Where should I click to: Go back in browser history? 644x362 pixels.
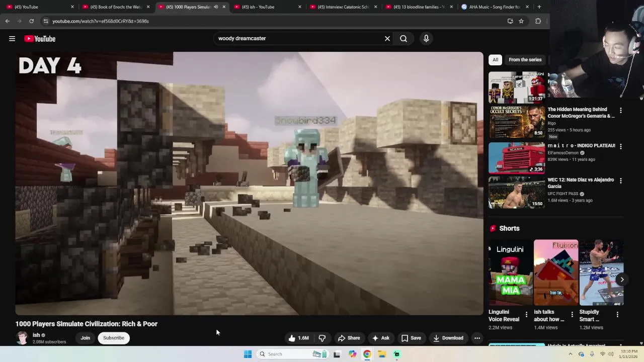8,21
